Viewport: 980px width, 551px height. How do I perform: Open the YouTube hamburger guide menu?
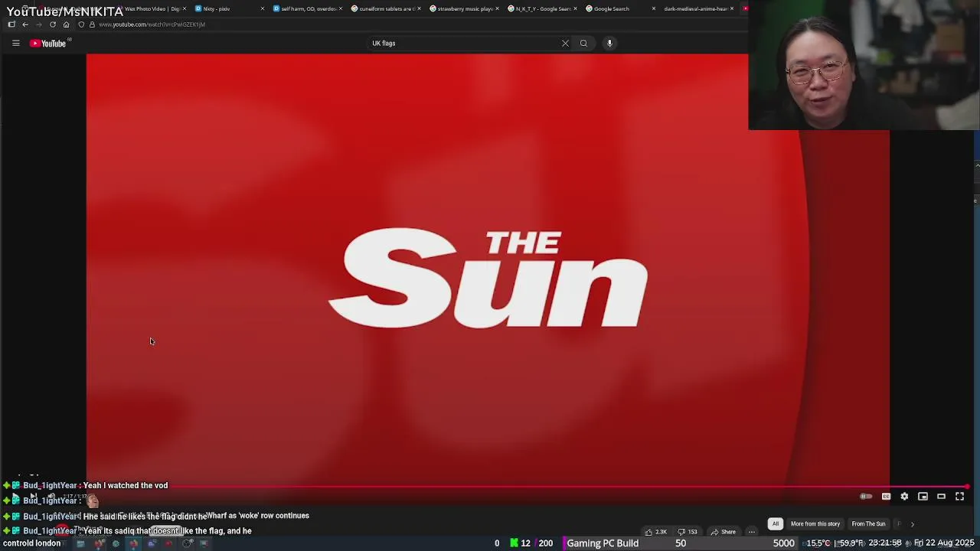pos(15,44)
